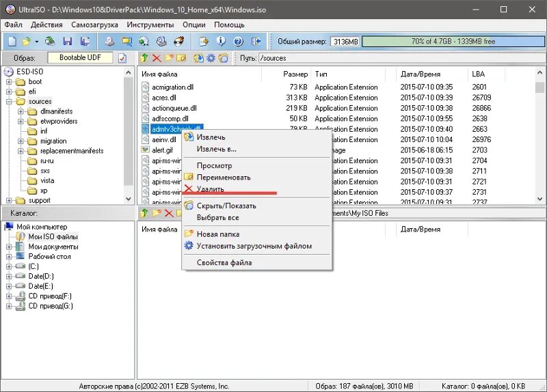Click the Open CD/DVD icon with green arrow
This screenshot has height=392, width=547.
(50, 42)
